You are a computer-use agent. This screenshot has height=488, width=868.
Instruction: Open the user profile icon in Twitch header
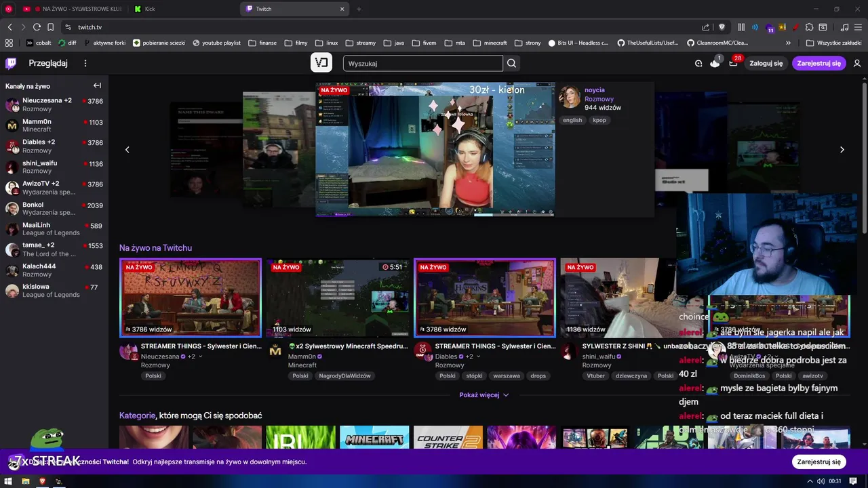[x=857, y=63]
